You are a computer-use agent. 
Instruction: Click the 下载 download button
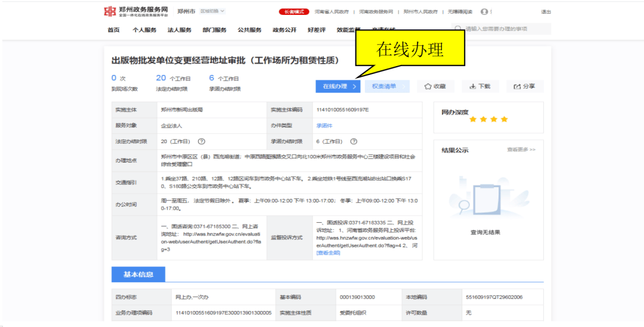(480, 86)
